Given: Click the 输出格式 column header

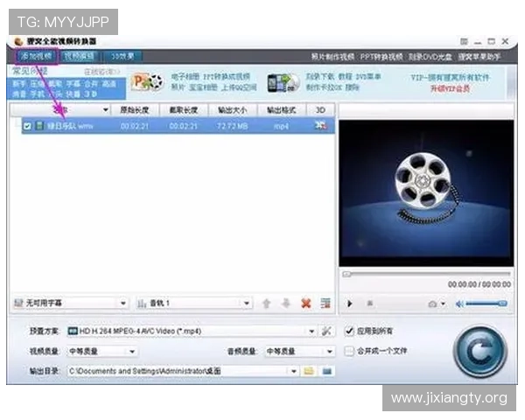Looking at the screenshot, I should [281, 110].
